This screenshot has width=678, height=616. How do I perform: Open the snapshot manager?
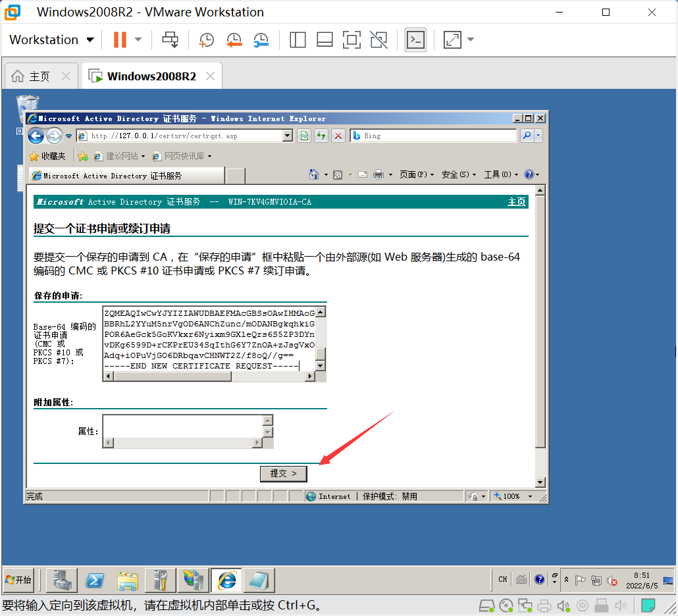(x=261, y=39)
